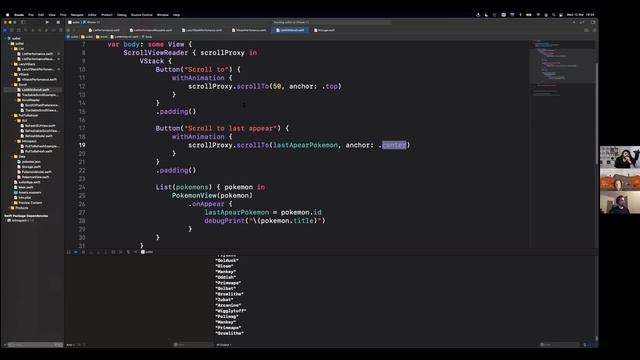Collapse the VStack group in navigator
640x360 pixels.
pyautogui.click(x=13, y=74)
